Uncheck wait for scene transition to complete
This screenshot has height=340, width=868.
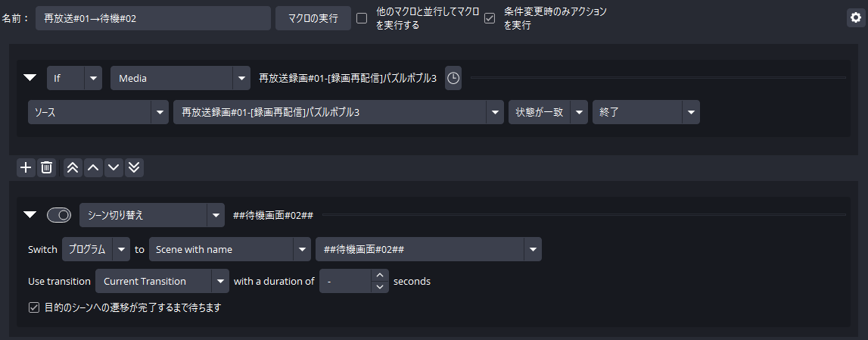[x=33, y=307]
